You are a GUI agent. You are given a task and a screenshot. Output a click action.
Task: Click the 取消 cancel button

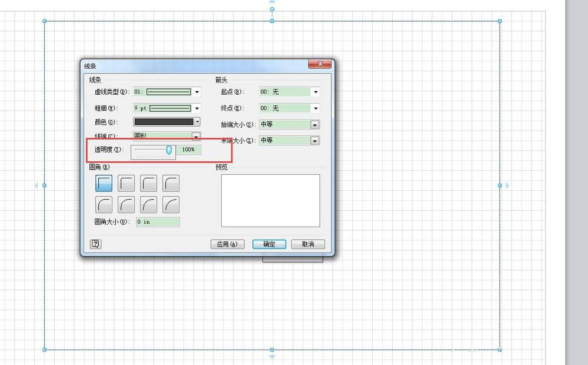[308, 244]
